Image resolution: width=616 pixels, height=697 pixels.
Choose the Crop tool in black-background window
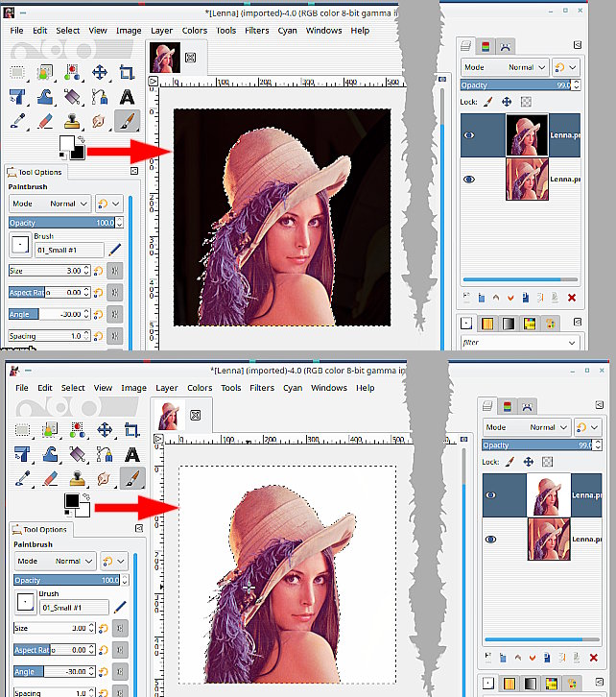tap(127, 72)
